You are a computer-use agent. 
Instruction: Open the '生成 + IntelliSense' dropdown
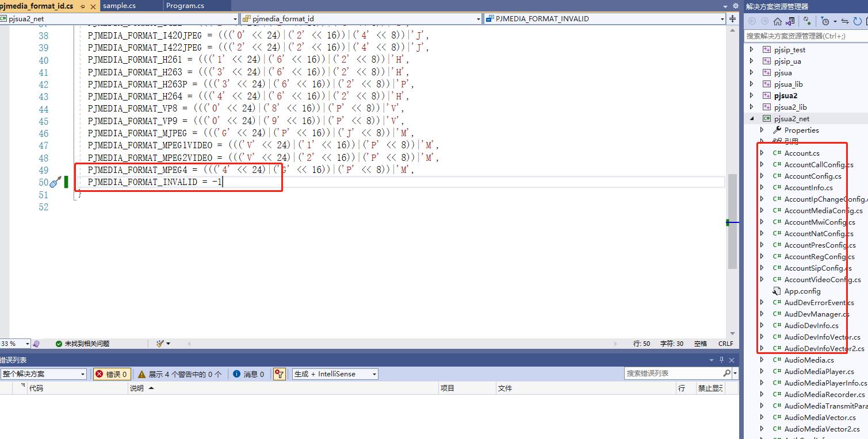(335, 374)
